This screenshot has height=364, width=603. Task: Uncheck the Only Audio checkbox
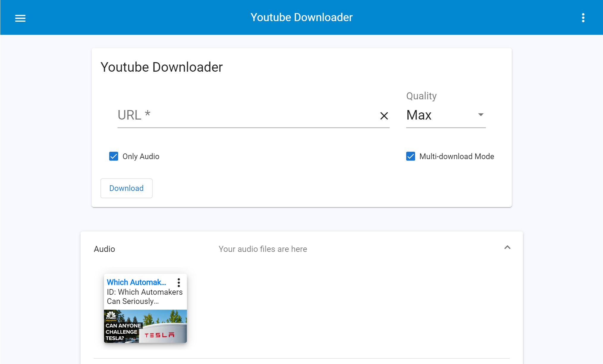tap(114, 156)
